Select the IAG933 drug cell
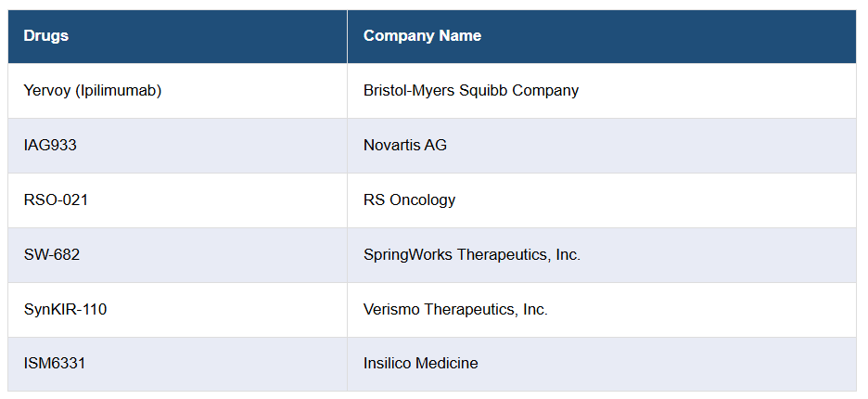 [52, 146]
